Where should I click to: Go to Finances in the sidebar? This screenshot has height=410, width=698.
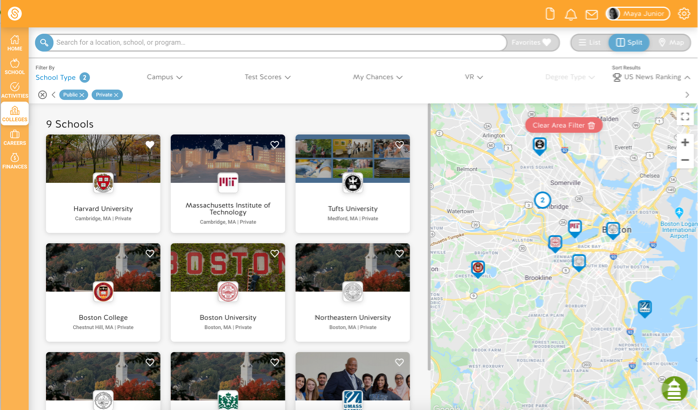click(15, 161)
